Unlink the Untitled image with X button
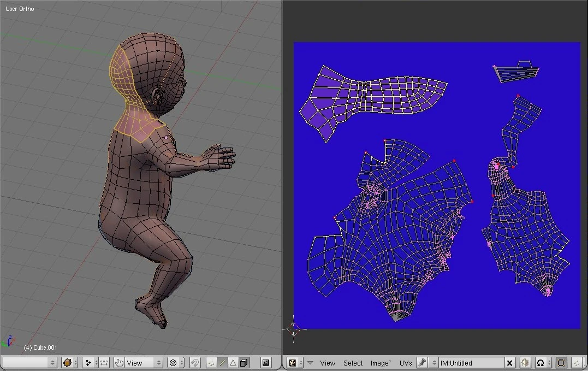Viewport: 588px width, 371px height. pos(509,363)
